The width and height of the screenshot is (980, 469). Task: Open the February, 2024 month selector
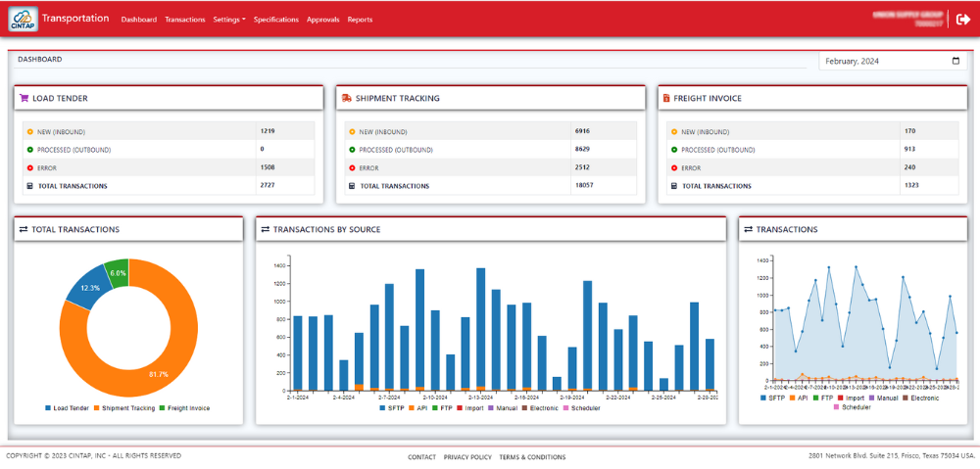[x=891, y=62]
